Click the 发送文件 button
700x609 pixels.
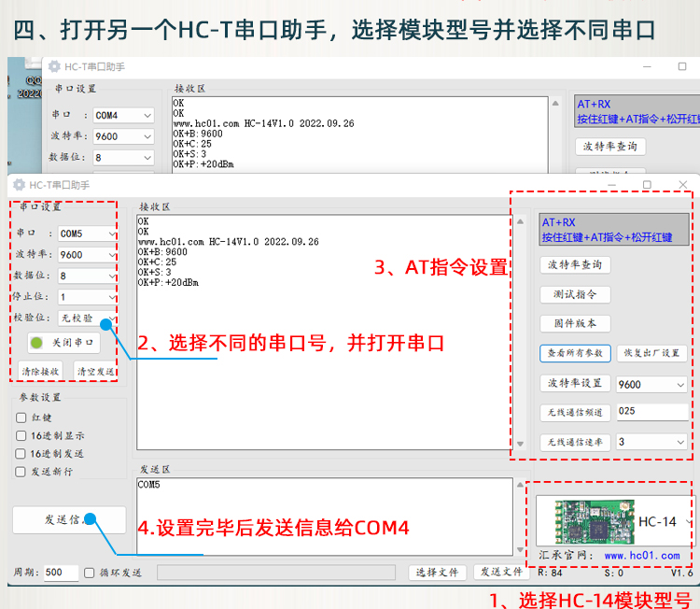(501, 572)
